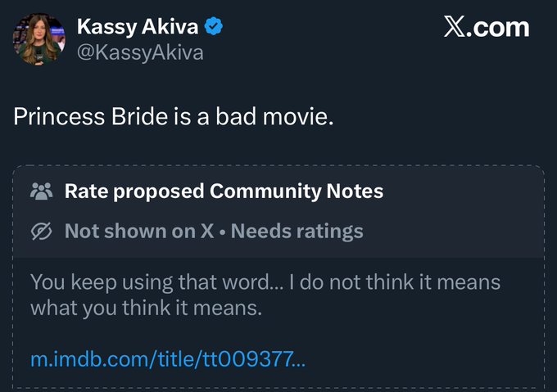Click the bullet dot before 'Needs ratings'
Viewport: 557px width, 392px height.
tap(223, 232)
